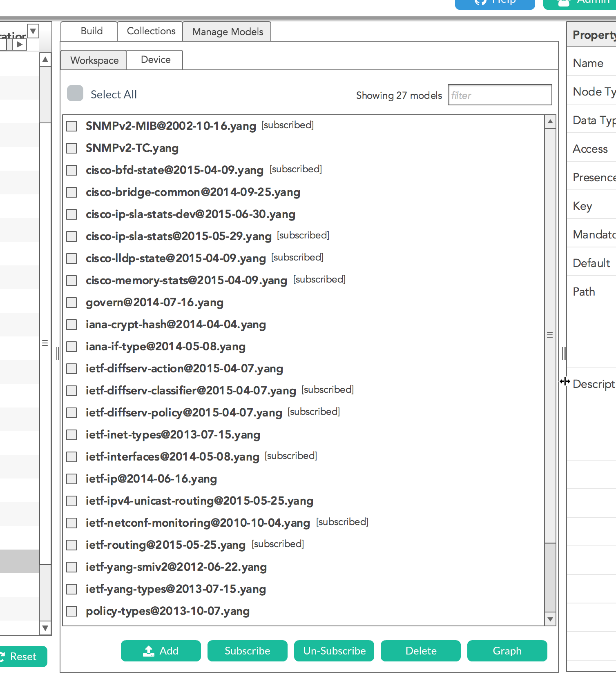Click the models list vertical scrollbar thumb

tap(550, 335)
